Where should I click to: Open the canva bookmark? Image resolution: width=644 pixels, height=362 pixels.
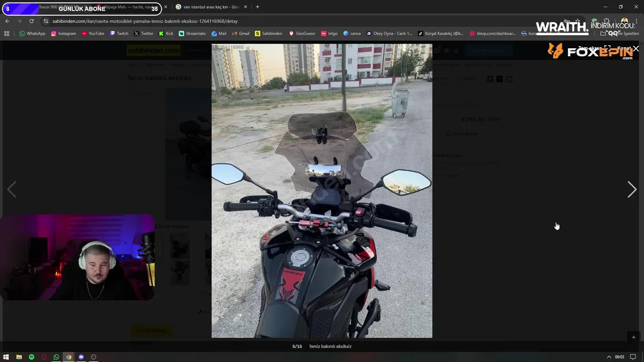pos(352,34)
